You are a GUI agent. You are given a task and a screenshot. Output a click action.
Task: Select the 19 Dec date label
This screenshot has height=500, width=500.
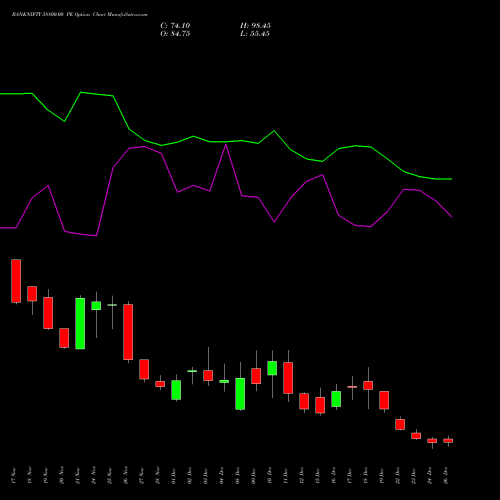pyautogui.click(x=382, y=475)
